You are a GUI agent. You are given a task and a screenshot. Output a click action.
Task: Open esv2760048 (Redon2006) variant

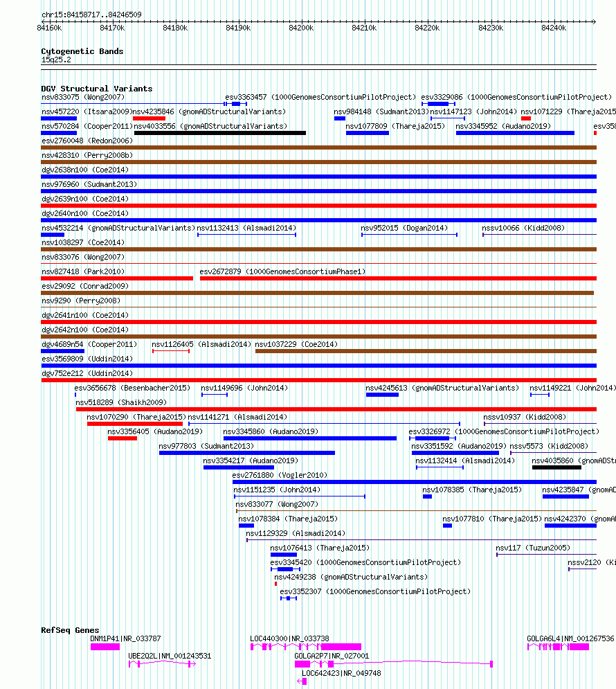(x=87, y=141)
